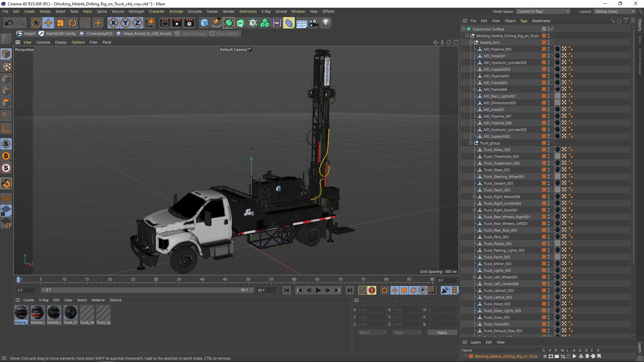Activate the Scale tool

pyautogui.click(x=60, y=23)
